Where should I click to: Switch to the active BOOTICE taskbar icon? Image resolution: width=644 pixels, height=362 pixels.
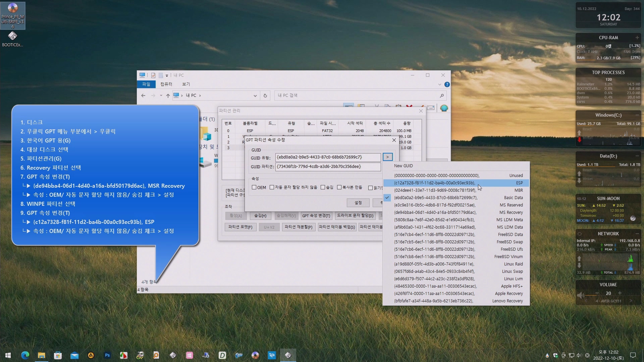click(288, 355)
